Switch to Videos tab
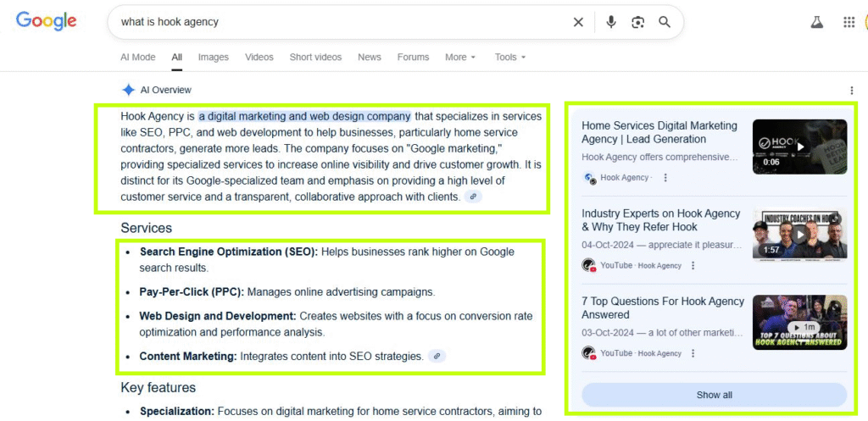Screen dimensions: 868x421 (x=259, y=57)
